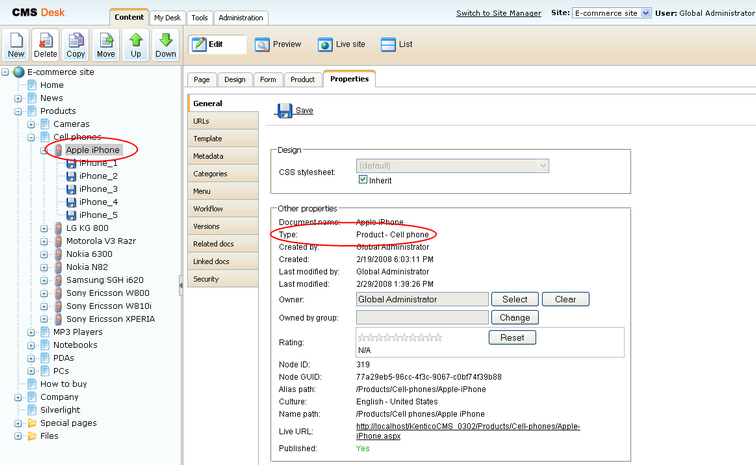Click the New document icon
Screen dimensions: 756x465
[x=16, y=41]
